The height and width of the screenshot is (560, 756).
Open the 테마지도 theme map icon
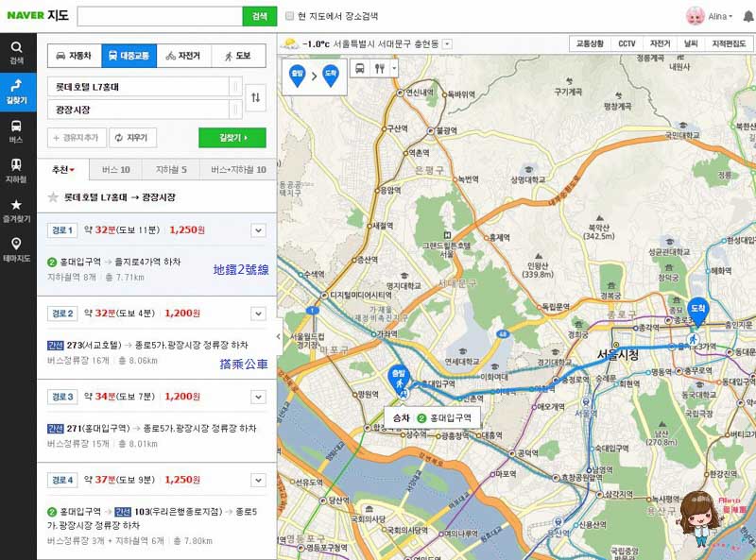point(16,250)
